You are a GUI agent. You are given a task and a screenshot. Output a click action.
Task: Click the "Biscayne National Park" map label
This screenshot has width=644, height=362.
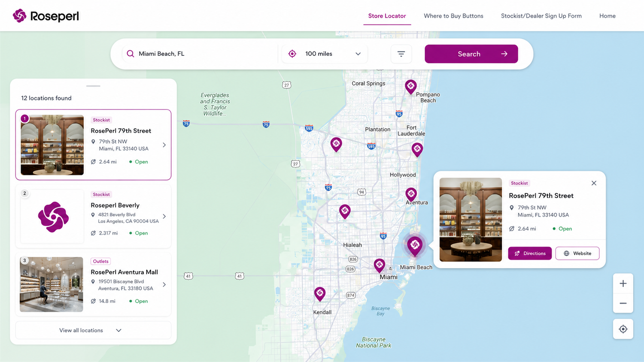tap(374, 342)
